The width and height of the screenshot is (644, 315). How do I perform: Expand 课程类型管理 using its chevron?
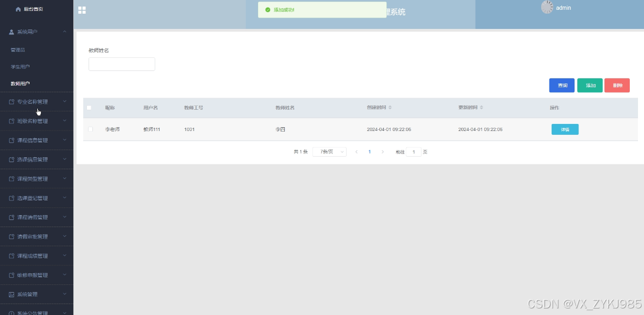point(65,179)
